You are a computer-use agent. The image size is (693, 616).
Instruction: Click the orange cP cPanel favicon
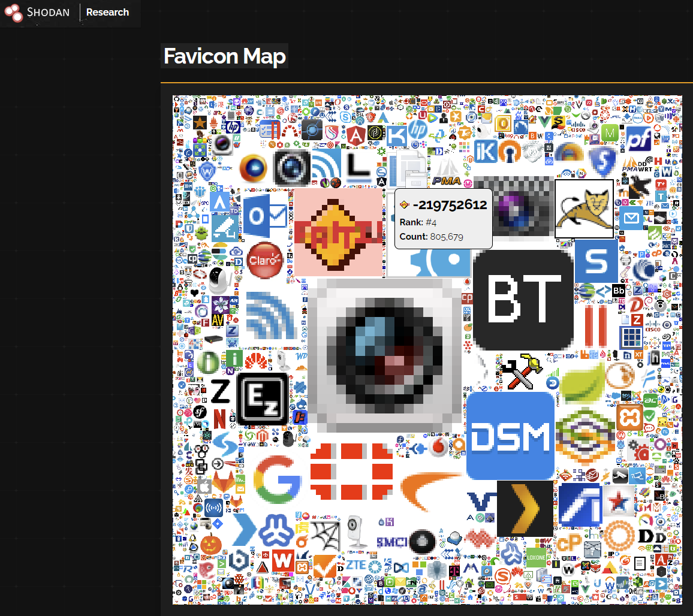(570, 542)
